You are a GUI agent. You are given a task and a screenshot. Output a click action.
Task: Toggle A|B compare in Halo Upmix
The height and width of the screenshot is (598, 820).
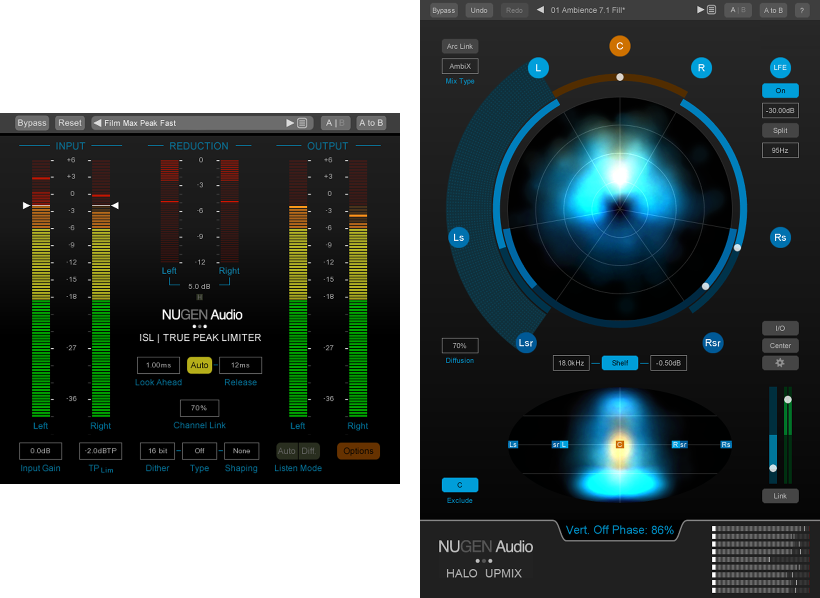click(738, 10)
